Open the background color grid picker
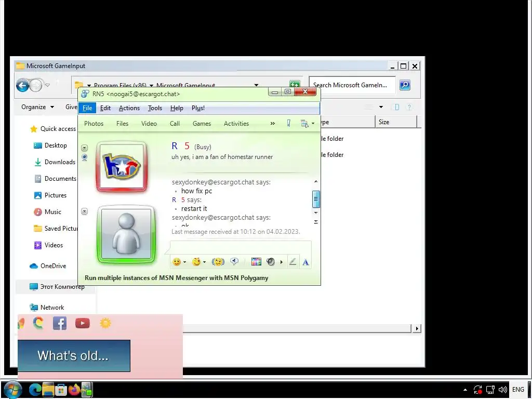The width and height of the screenshot is (532, 399). (256, 262)
